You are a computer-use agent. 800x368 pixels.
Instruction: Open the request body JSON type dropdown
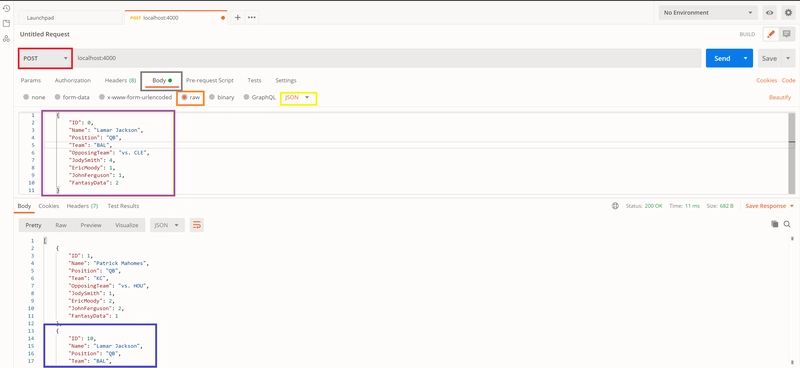pyautogui.click(x=298, y=97)
